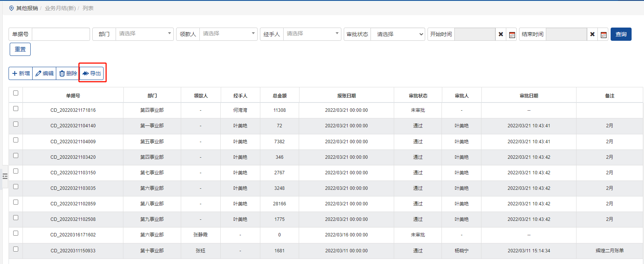
Task: Go to 其他报销 in breadcrumb
Action: [x=27, y=8]
